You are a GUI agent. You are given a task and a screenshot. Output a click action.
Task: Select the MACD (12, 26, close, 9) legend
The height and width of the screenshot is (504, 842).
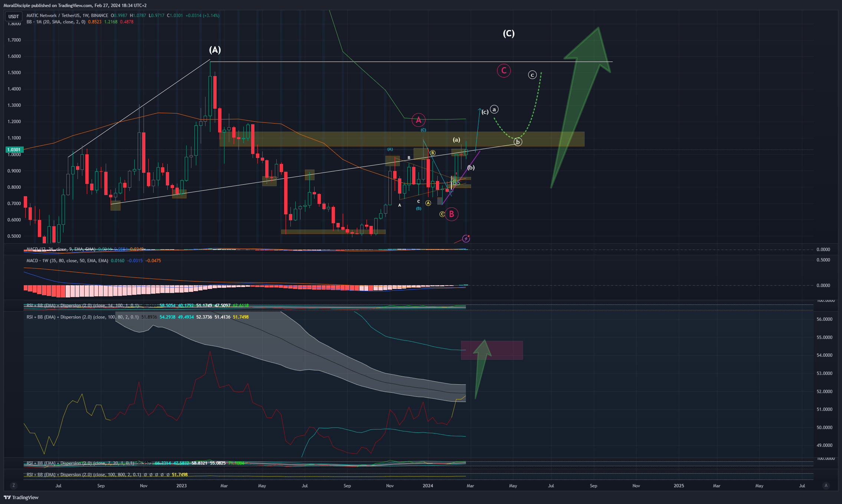pos(61,249)
